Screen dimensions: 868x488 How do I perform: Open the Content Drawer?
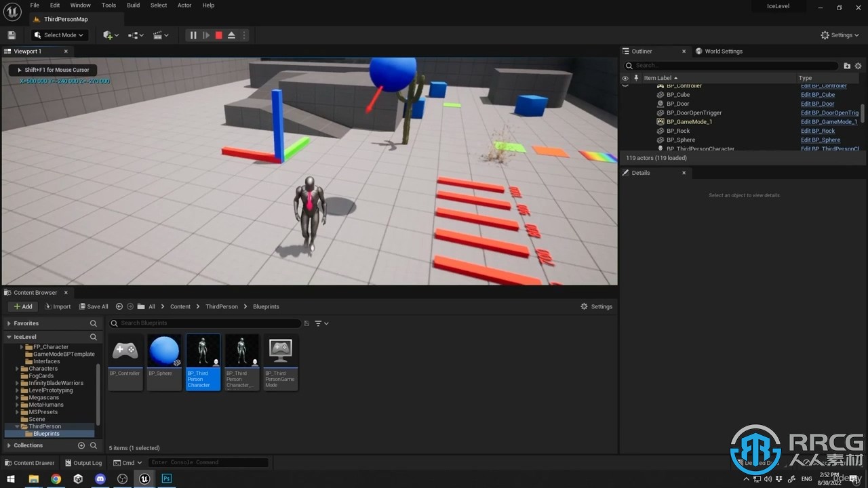[30, 463]
